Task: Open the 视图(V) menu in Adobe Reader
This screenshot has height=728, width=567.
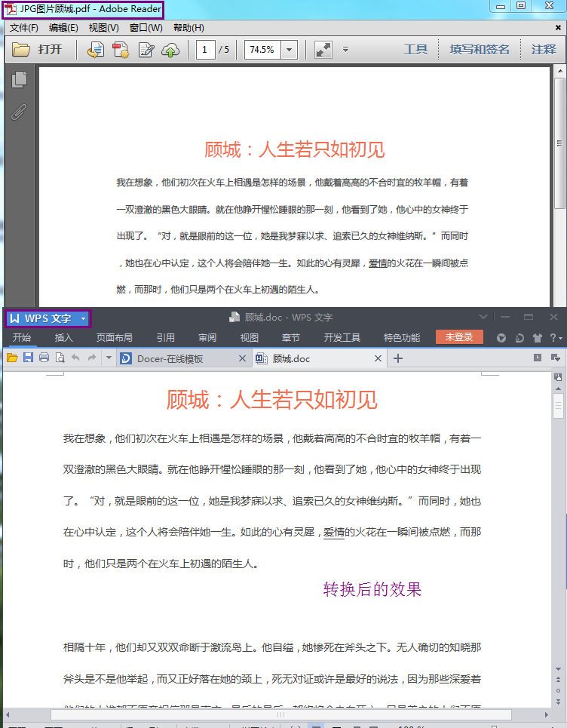Action: [x=103, y=28]
